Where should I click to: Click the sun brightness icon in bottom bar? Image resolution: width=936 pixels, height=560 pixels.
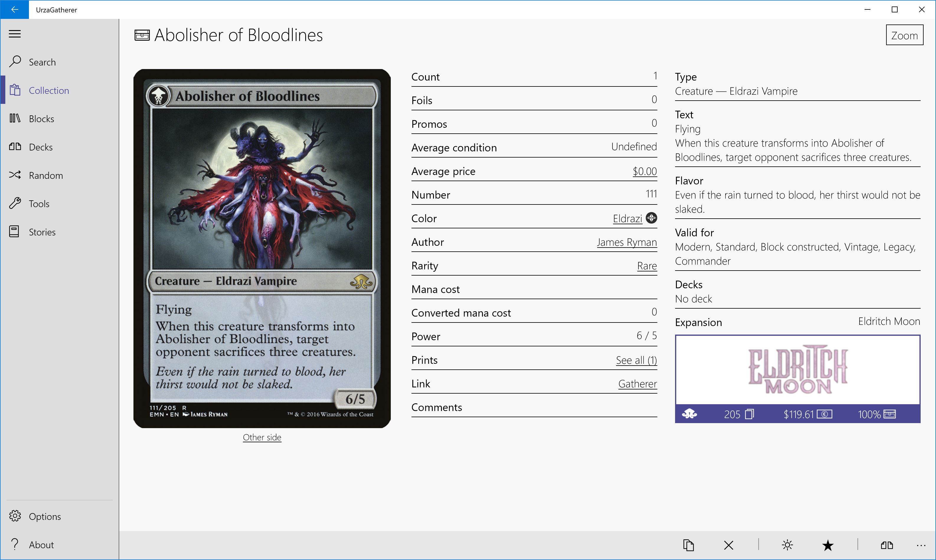pos(787,545)
